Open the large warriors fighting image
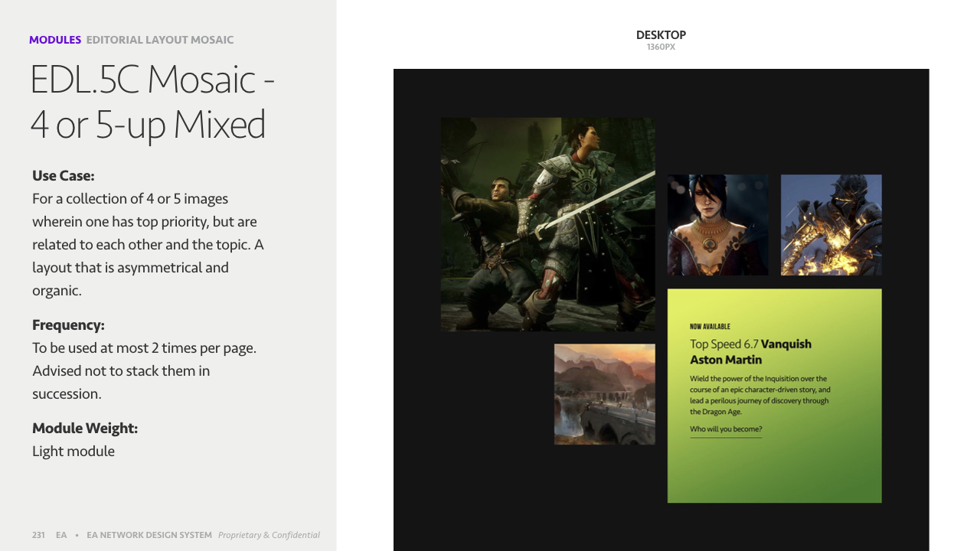This screenshot has height=551, width=980. click(x=547, y=224)
